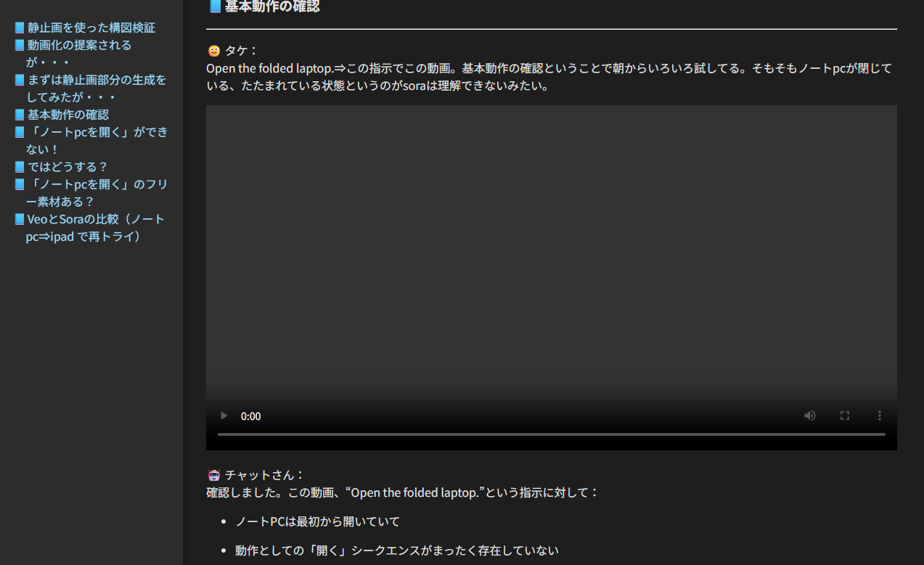Open the video's three-dot options menu
The height and width of the screenshot is (565, 924).
pos(879,416)
